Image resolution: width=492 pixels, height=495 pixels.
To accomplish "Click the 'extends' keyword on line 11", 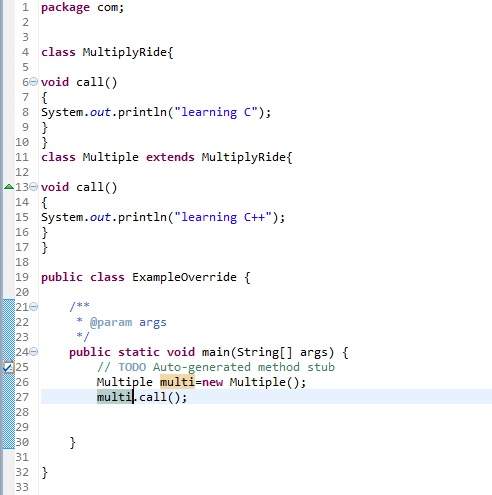I will coord(170,157).
